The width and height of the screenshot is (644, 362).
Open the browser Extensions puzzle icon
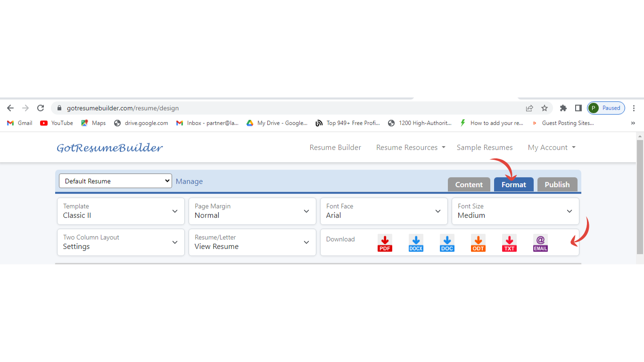[x=563, y=108]
